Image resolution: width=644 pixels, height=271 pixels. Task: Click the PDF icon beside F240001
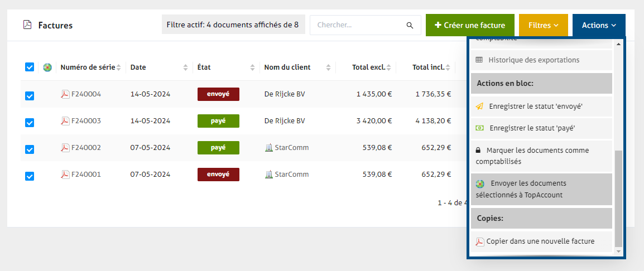65,175
